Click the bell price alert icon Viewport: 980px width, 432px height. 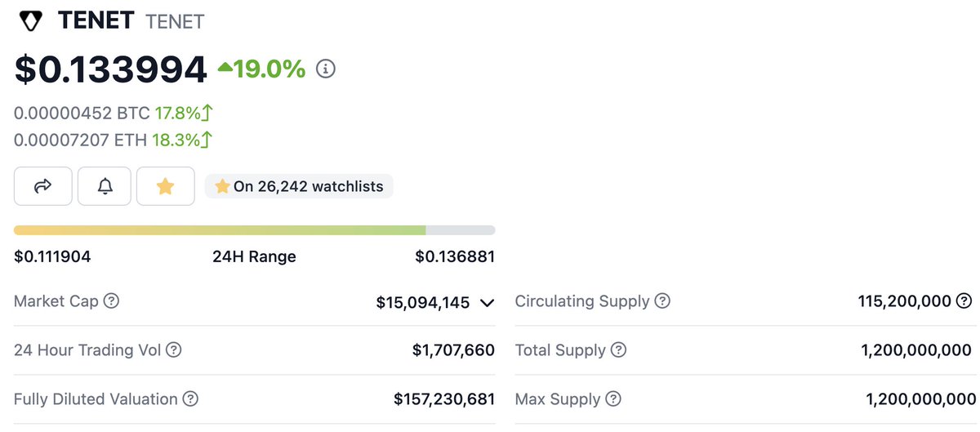coord(105,186)
